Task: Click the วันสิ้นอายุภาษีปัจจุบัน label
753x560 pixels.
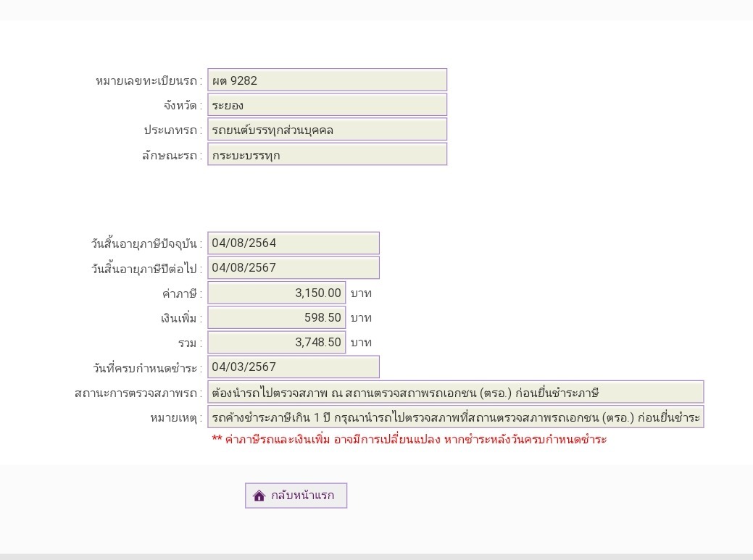Action: click(146, 243)
